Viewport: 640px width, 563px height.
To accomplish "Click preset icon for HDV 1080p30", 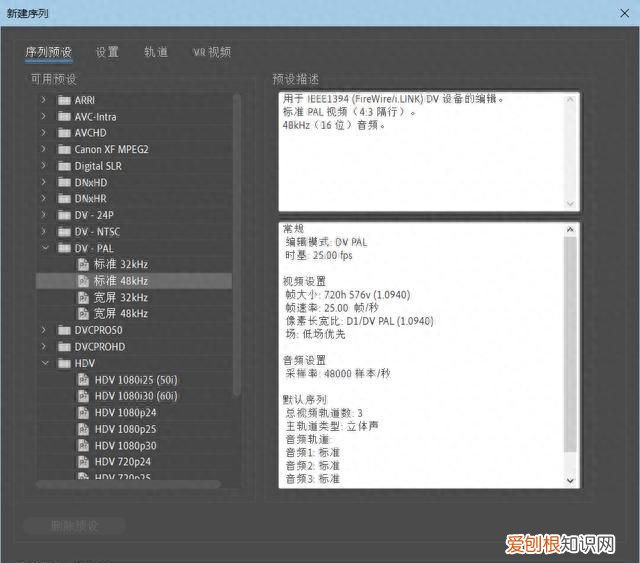I will point(83,445).
